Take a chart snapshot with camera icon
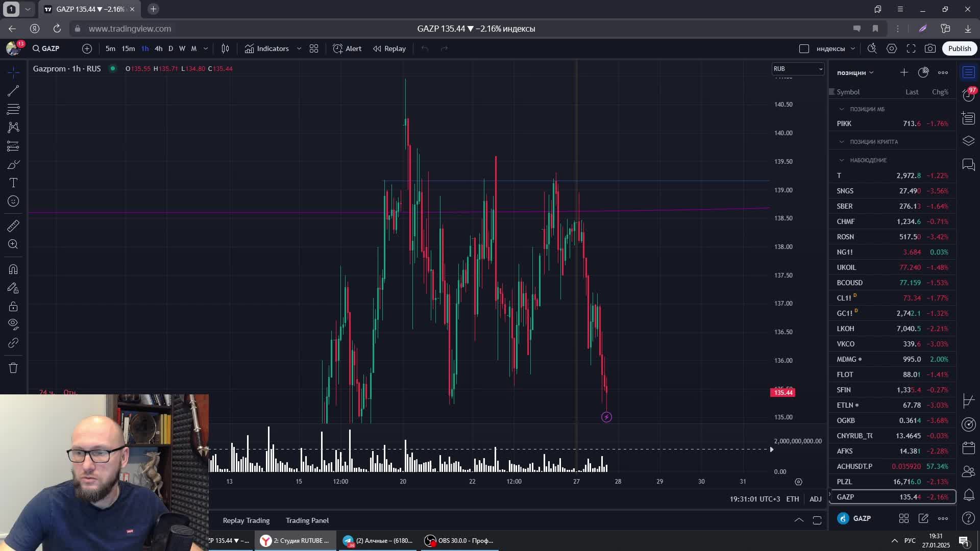Image resolution: width=980 pixels, height=551 pixels. pyautogui.click(x=930, y=48)
